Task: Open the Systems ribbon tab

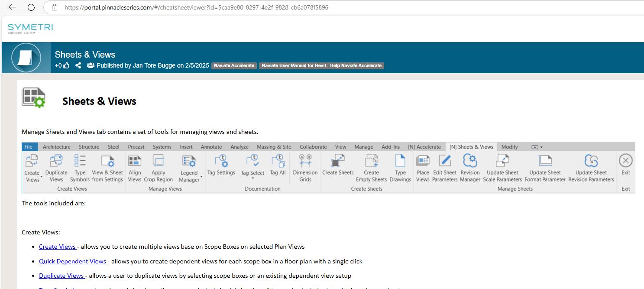Action: tap(162, 147)
